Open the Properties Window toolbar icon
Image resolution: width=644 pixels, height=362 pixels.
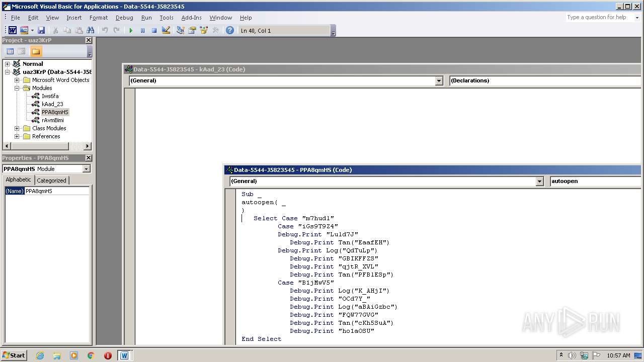[192, 31]
